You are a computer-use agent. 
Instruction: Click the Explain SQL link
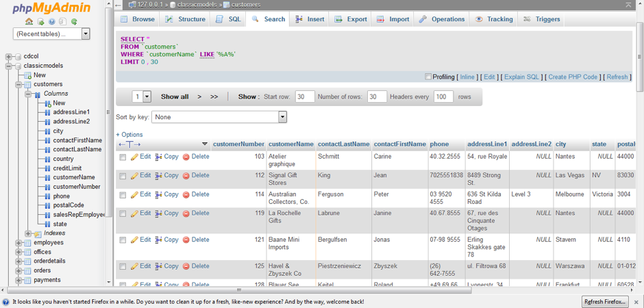pyautogui.click(x=521, y=77)
